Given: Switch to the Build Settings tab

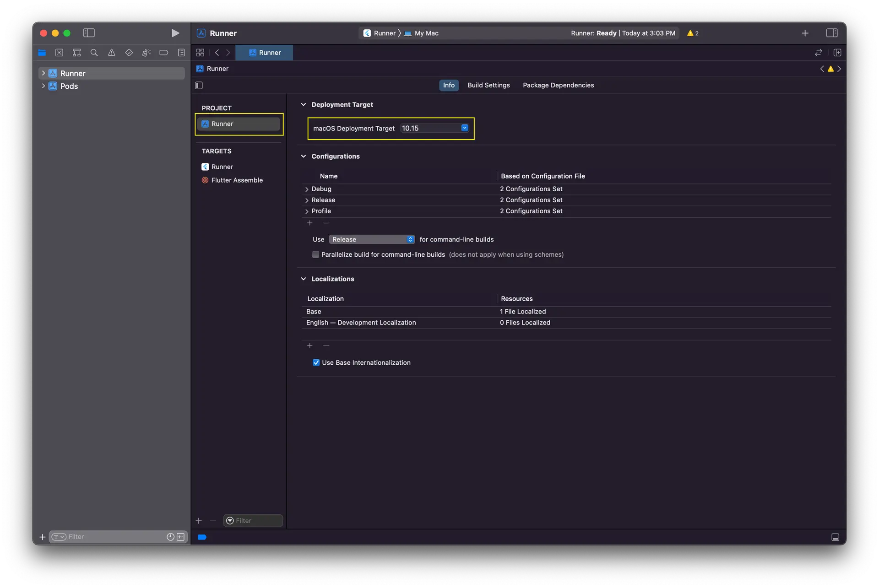Looking at the screenshot, I should pyautogui.click(x=488, y=85).
